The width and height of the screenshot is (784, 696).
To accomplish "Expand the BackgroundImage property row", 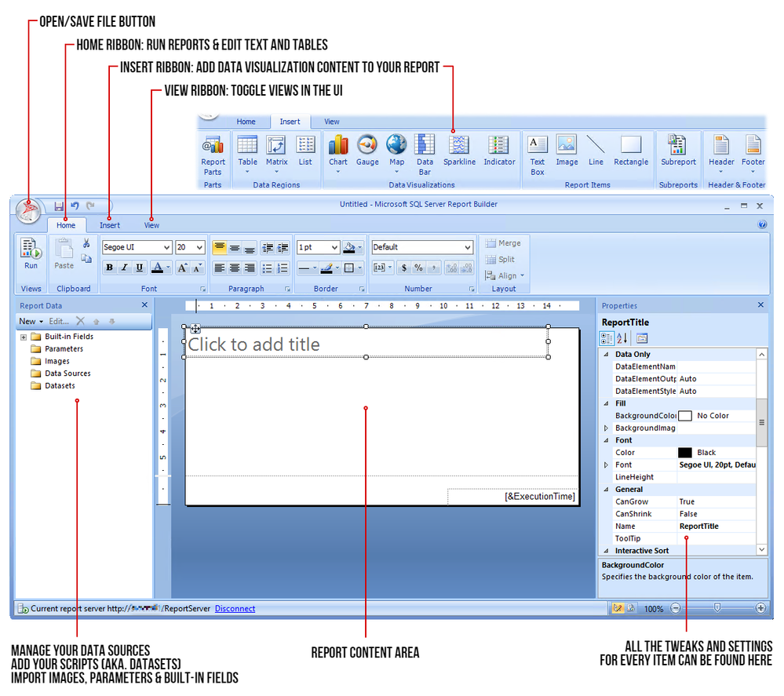I will pyautogui.click(x=606, y=428).
